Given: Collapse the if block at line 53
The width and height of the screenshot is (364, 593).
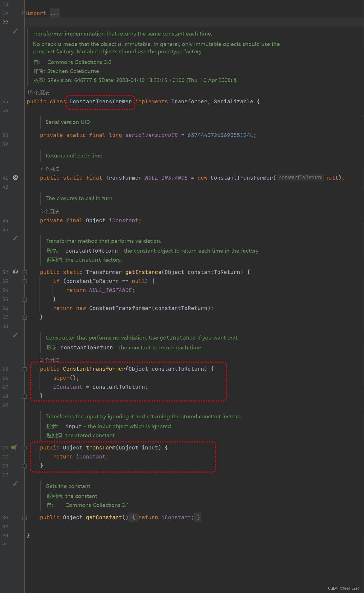Looking at the screenshot, I should (x=24, y=281).
